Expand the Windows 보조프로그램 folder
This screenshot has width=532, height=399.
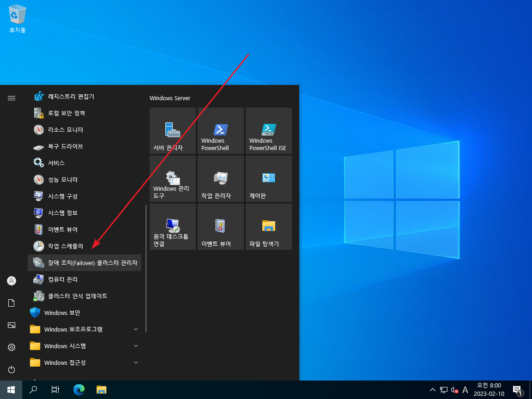pyautogui.click(x=85, y=329)
